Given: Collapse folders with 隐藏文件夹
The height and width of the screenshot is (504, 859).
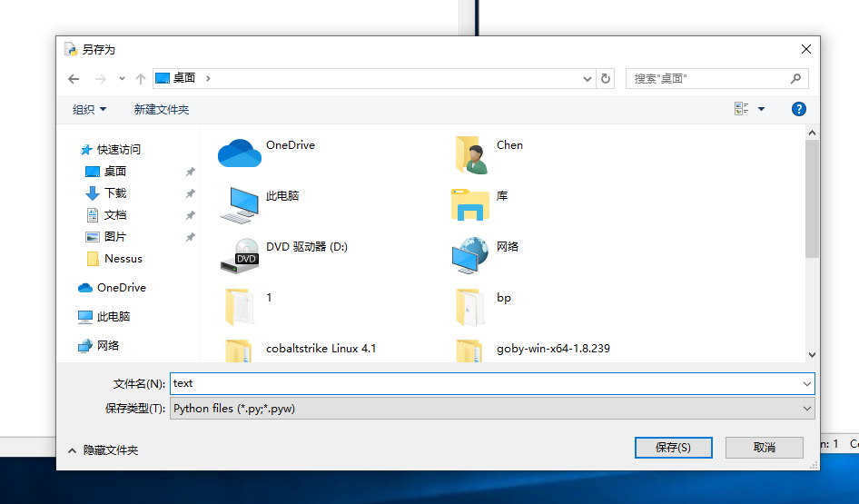Looking at the screenshot, I should (x=103, y=450).
